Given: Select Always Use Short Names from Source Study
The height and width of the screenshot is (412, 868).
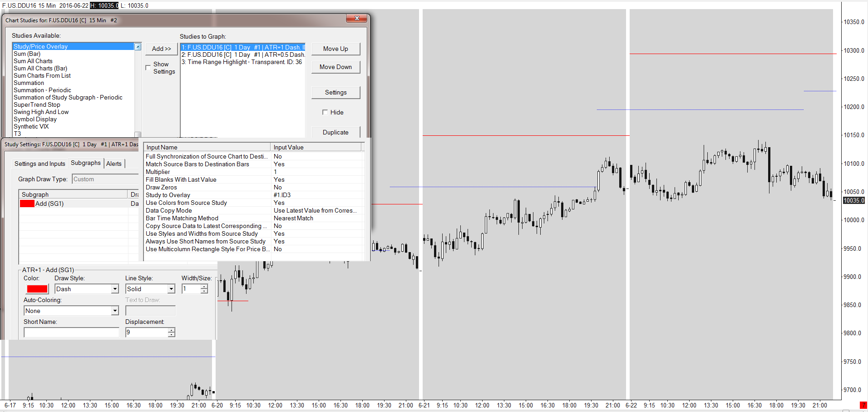Looking at the screenshot, I should click(x=254, y=241).
